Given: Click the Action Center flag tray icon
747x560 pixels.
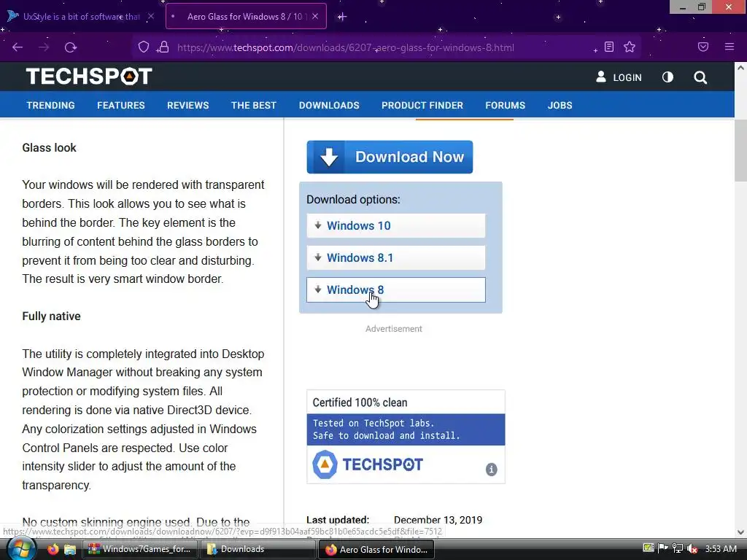Looking at the screenshot, I should (x=662, y=548).
